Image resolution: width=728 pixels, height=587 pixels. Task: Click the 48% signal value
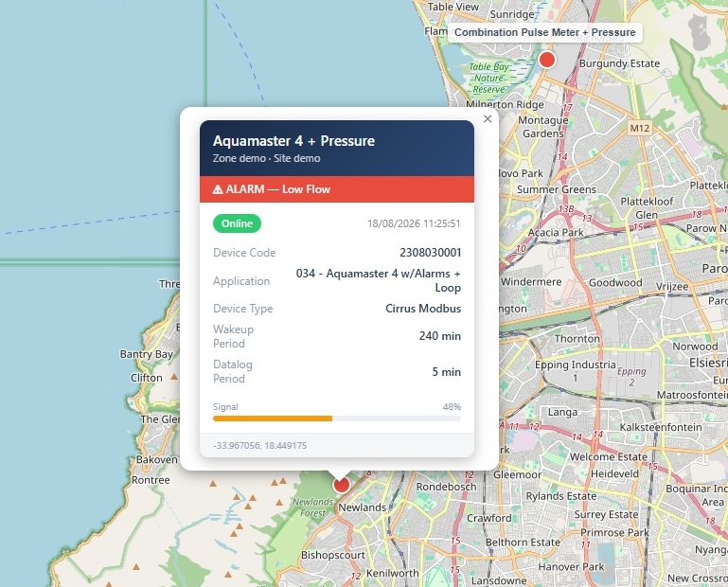[452, 407]
